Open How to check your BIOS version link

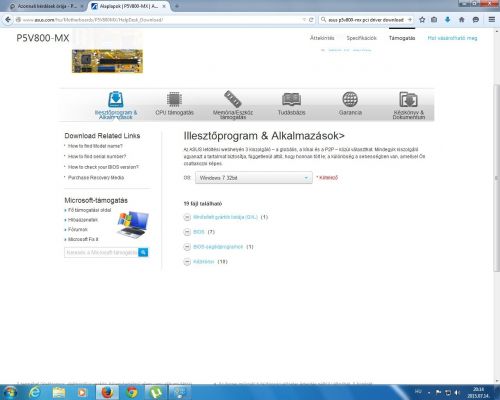(x=103, y=167)
